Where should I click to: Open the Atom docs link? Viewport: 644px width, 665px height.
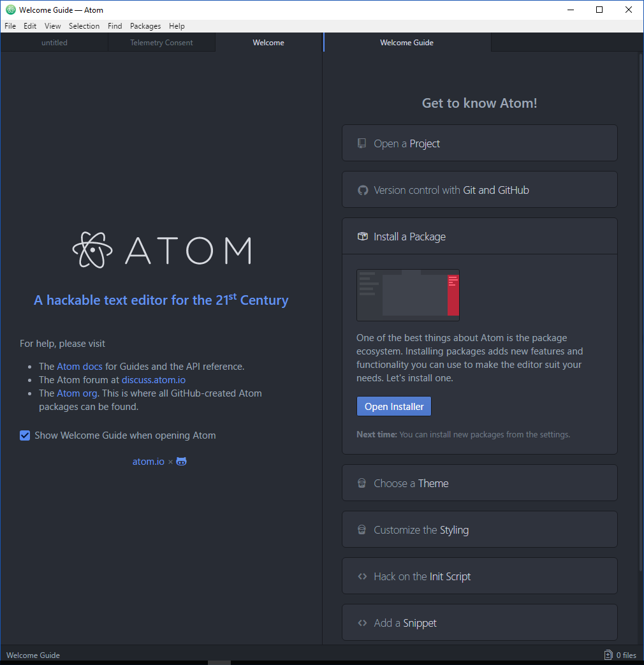pos(79,367)
